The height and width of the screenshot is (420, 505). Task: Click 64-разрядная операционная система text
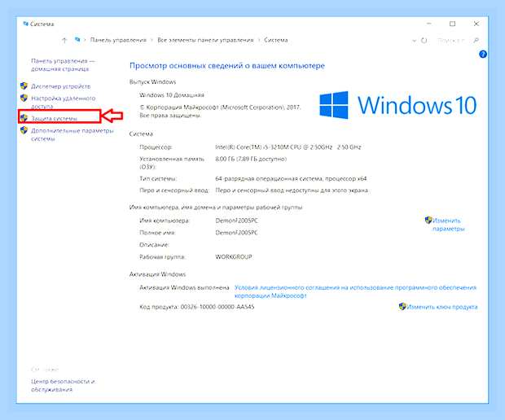pyautogui.click(x=291, y=178)
